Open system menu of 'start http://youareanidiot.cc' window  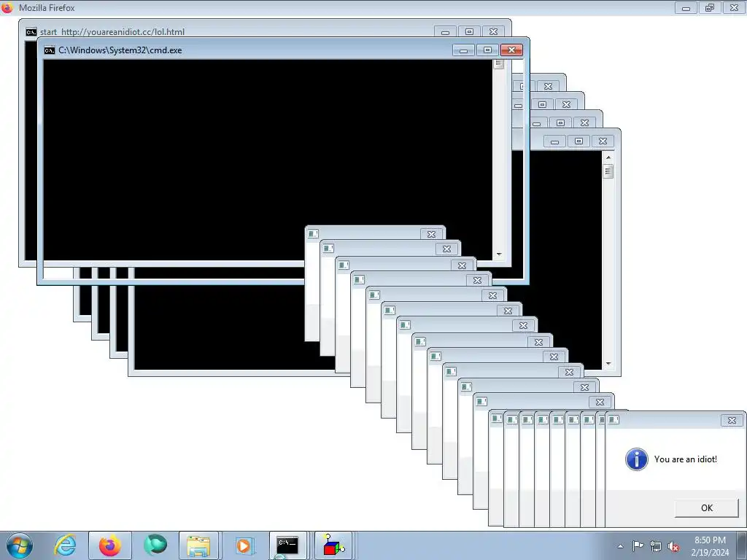[x=31, y=32]
